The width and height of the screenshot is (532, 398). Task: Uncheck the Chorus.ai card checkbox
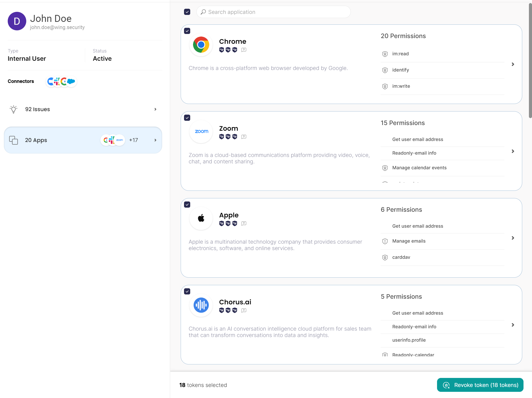pyautogui.click(x=187, y=291)
